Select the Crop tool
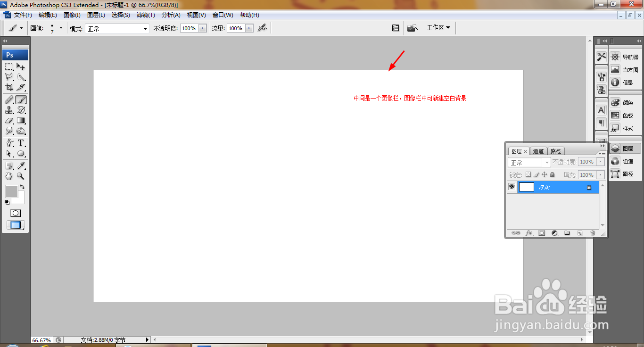 (x=9, y=88)
